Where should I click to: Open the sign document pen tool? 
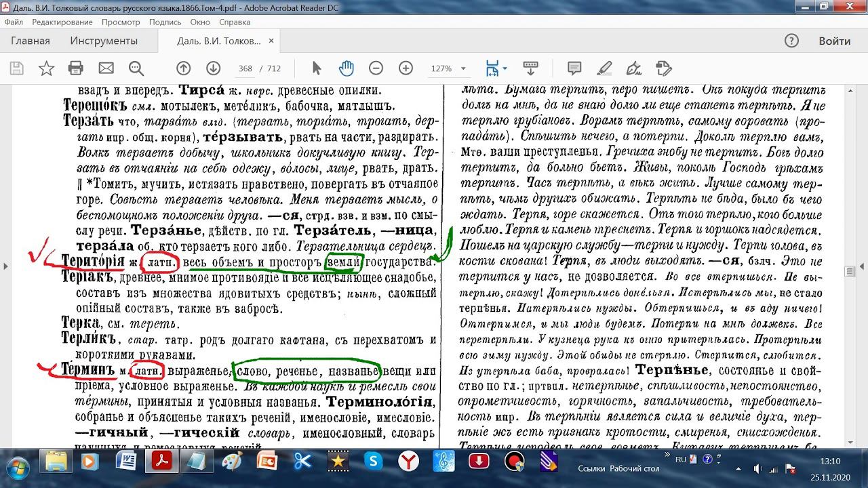pos(634,68)
